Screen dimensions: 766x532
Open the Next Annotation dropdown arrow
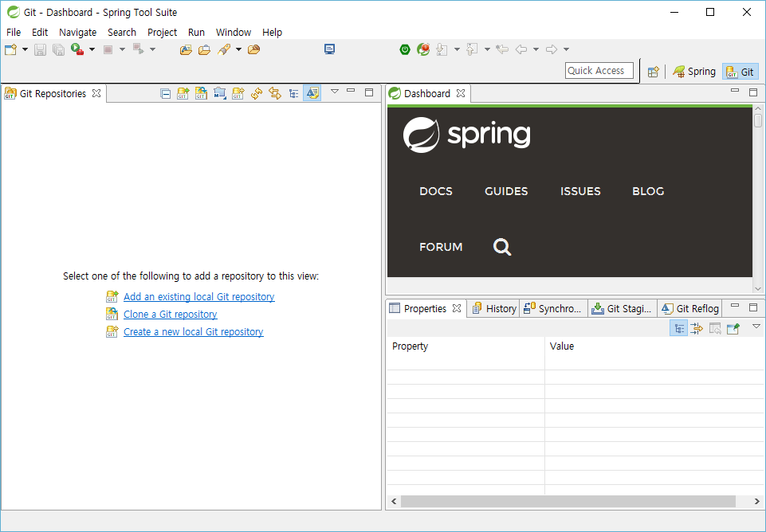point(457,49)
